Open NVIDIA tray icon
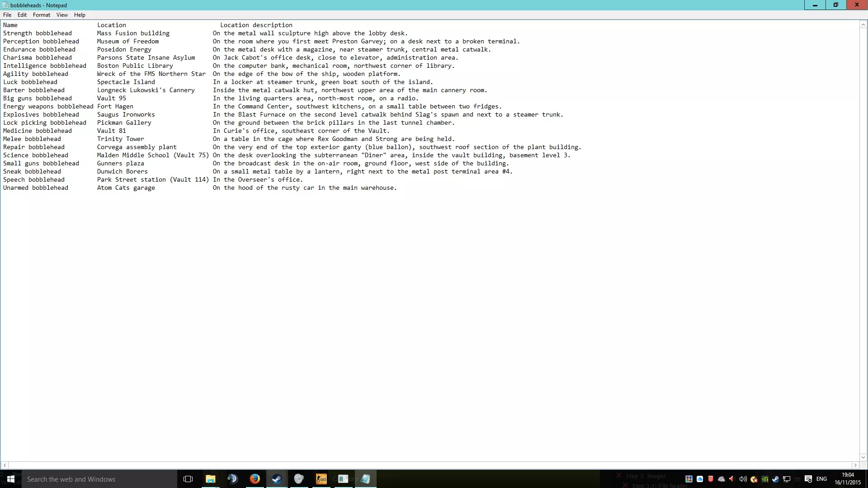 [765, 479]
